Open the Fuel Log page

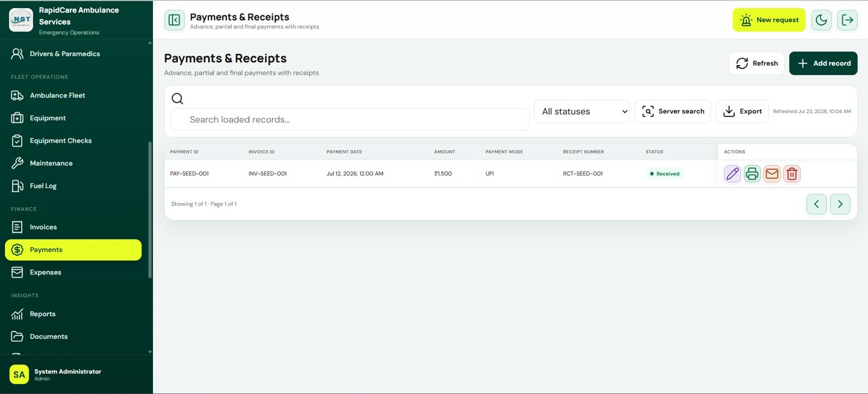(73, 186)
